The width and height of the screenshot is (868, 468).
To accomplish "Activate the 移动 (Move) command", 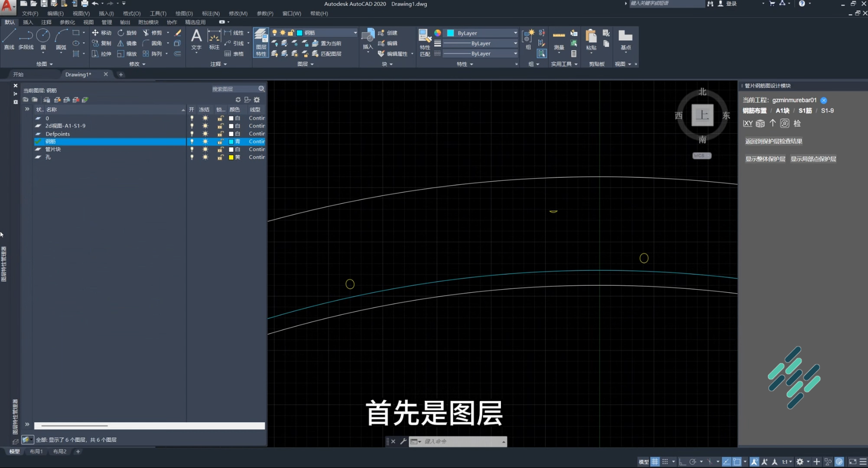I will 102,33.
